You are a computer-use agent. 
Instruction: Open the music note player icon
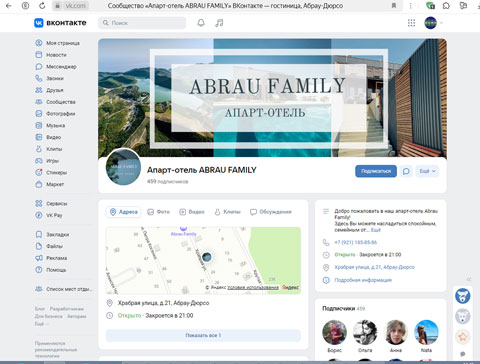coord(219,23)
